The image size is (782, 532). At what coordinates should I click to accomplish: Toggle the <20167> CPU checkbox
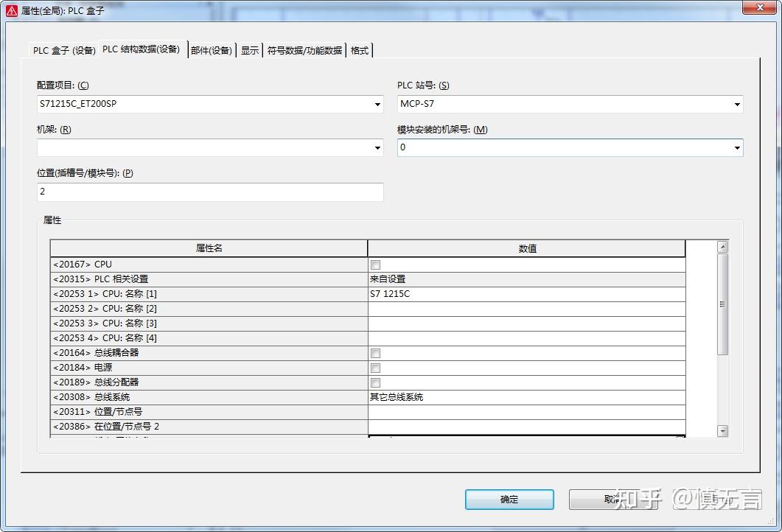pyautogui.click(x=376, y=265)
